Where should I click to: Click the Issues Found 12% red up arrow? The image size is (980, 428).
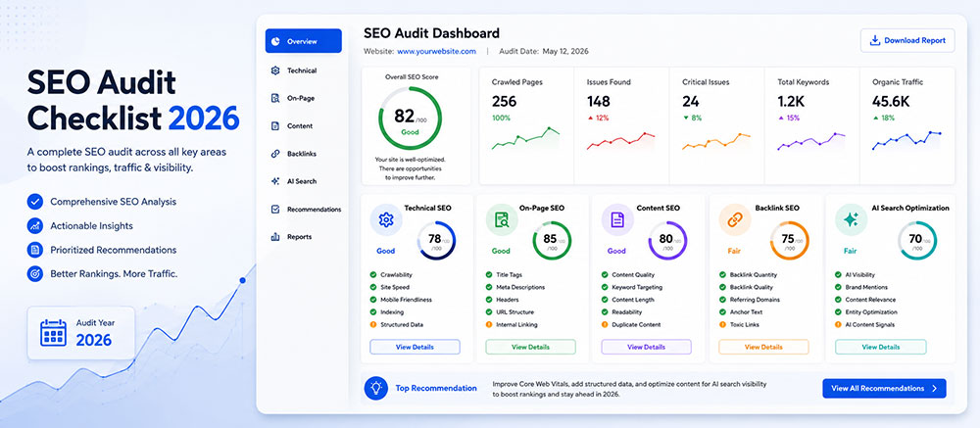tap(589, 119)
